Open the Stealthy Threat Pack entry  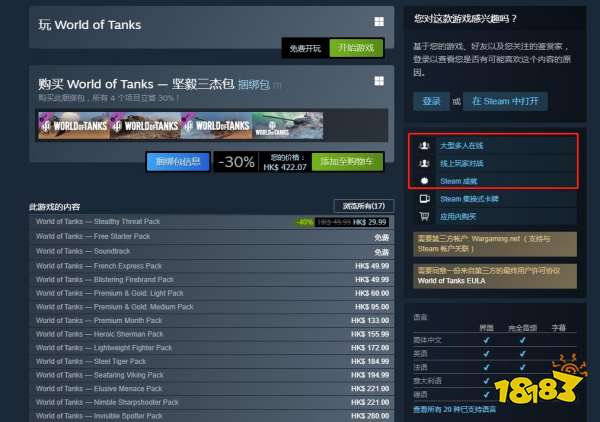click(212, 222)
